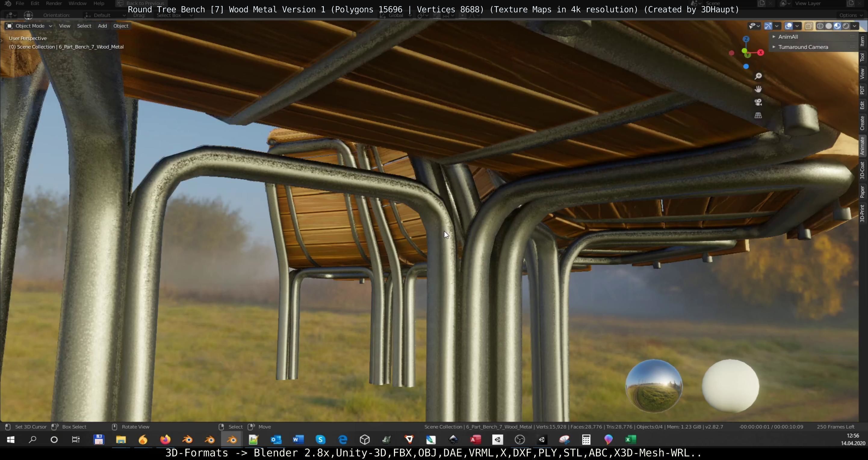Switch orthographic/perspective with grid icon
Viewport: 868px width, 460px height.
point(758,115)
